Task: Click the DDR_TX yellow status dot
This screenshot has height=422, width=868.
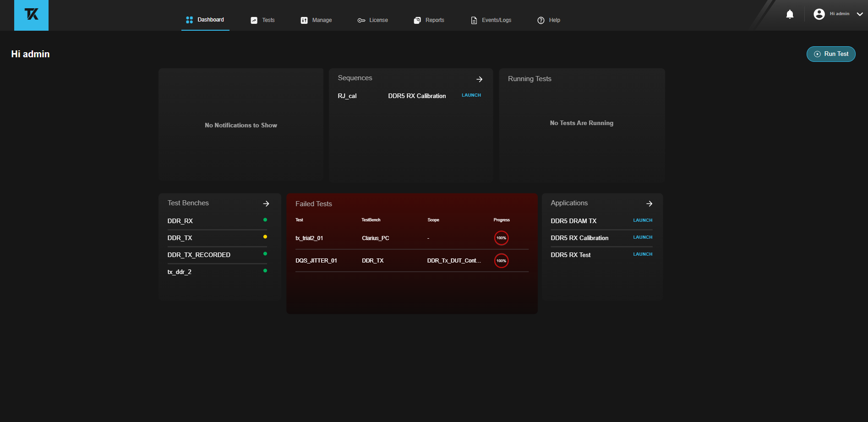Action: 265,237
